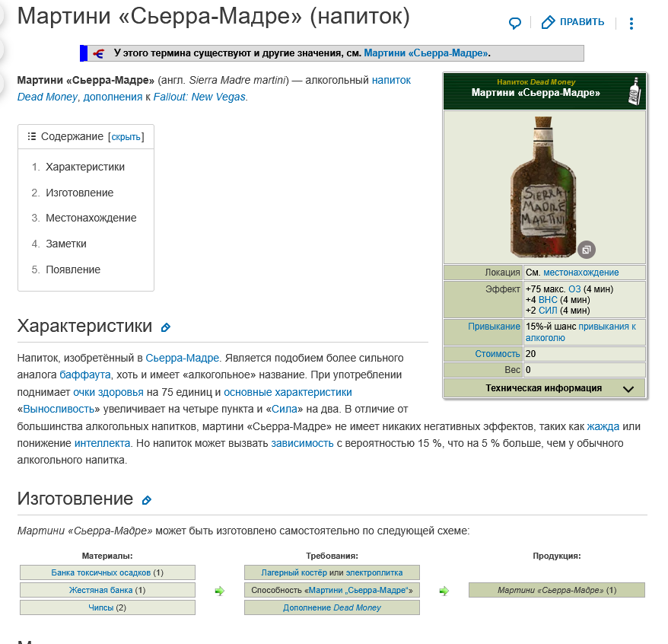Open the Fallout: New Vegas link

click(199, 97)
